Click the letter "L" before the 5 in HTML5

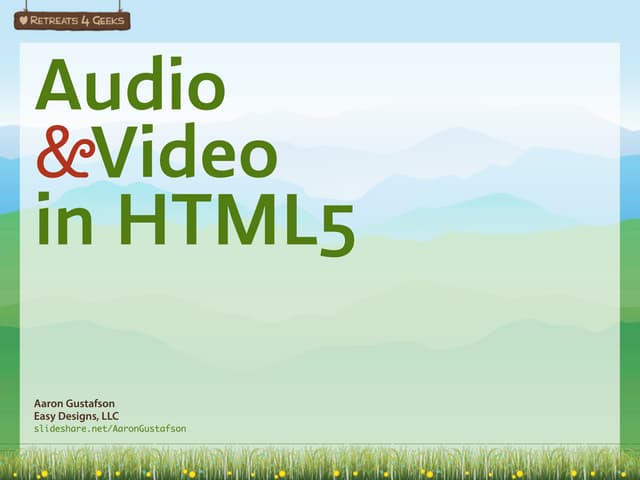297,222
